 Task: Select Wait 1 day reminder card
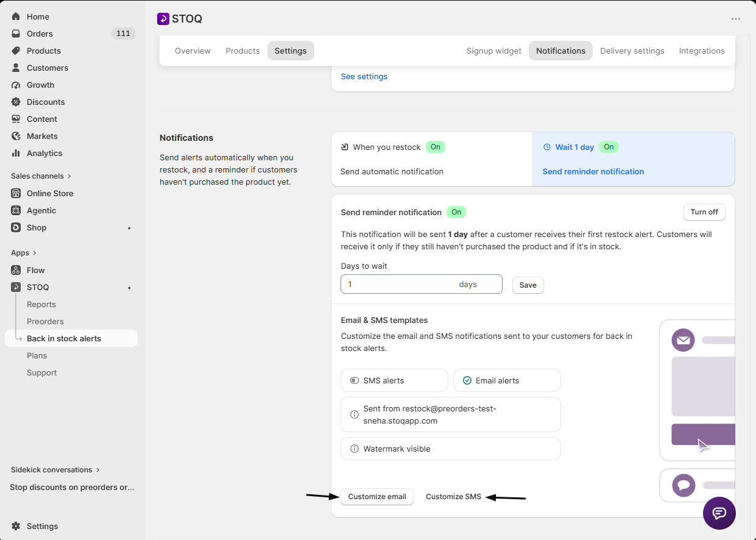click(634, 159)
